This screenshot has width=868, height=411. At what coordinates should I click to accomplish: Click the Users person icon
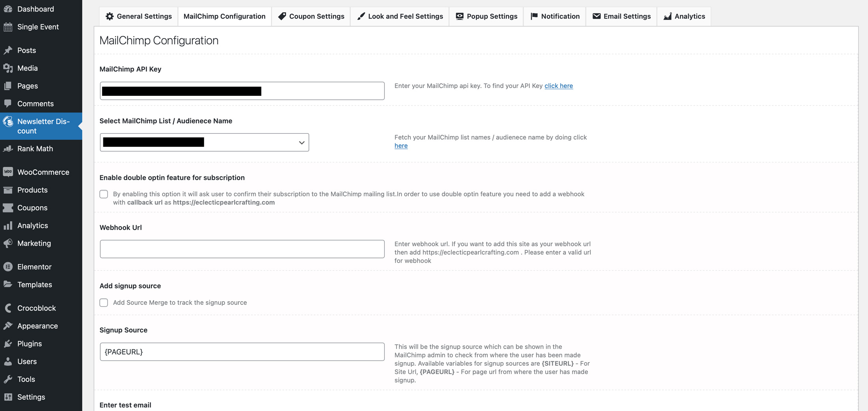(x=8, y=361)
